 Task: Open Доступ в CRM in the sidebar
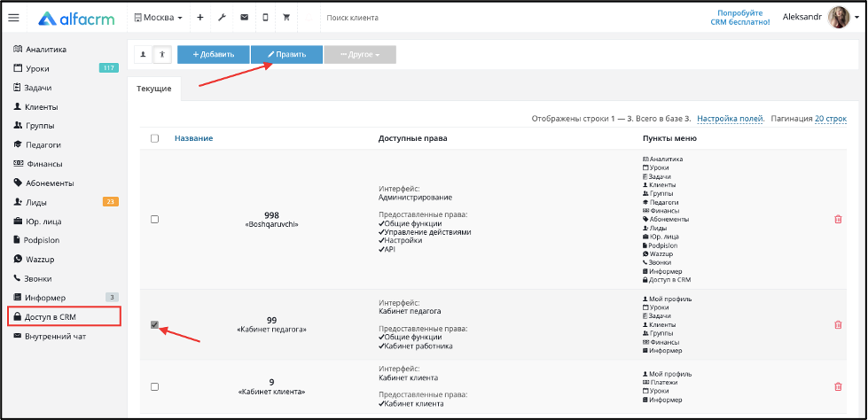(x=64, y=316)
